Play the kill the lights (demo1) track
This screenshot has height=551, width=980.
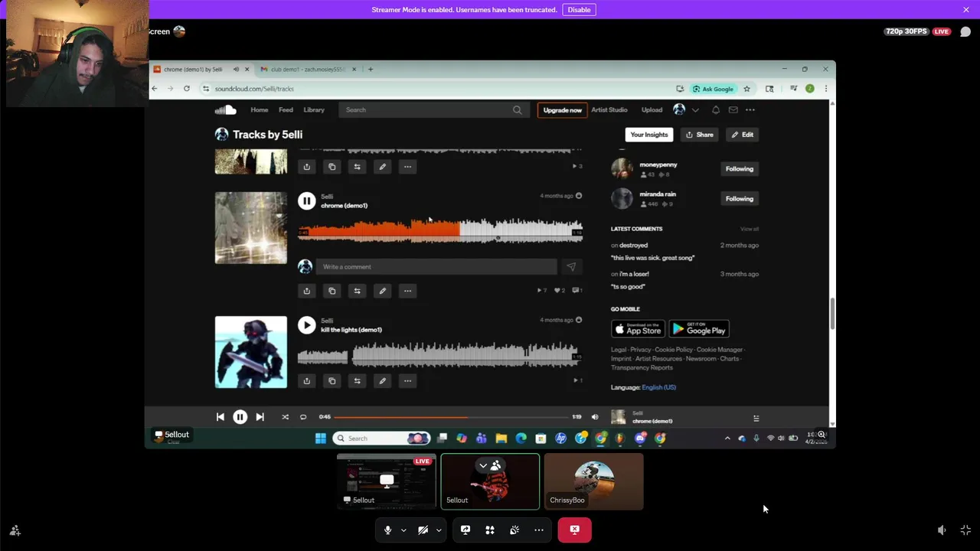tap(307, 325)
